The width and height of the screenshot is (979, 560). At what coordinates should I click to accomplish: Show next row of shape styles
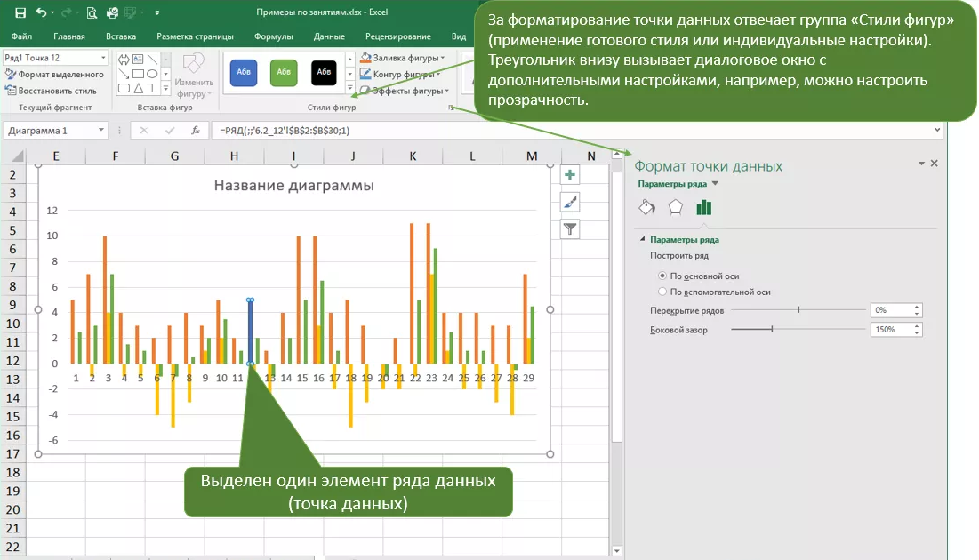click(349, 74)
